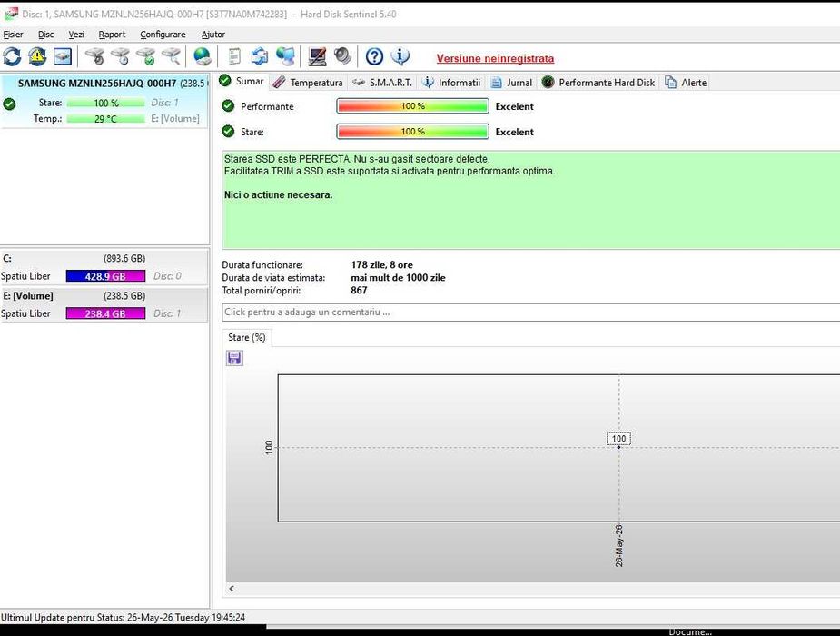
Task: Open the Vezi menu
Action: pos(76,35)
